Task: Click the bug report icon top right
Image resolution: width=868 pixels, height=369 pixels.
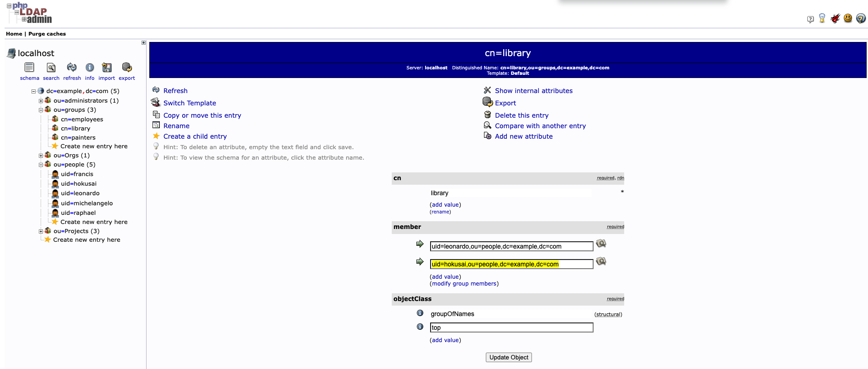Action: (835, 18)
